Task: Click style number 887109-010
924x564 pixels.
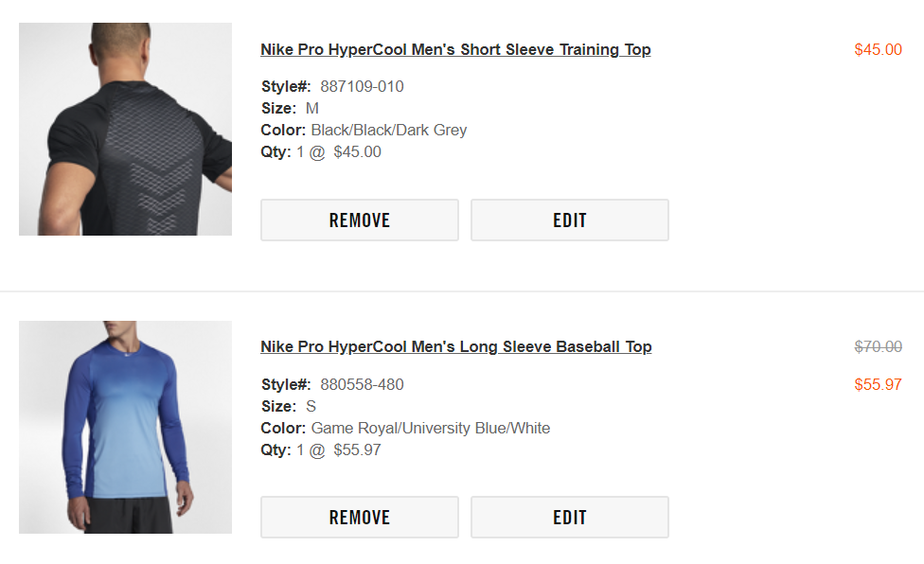Action: [362, 87]
